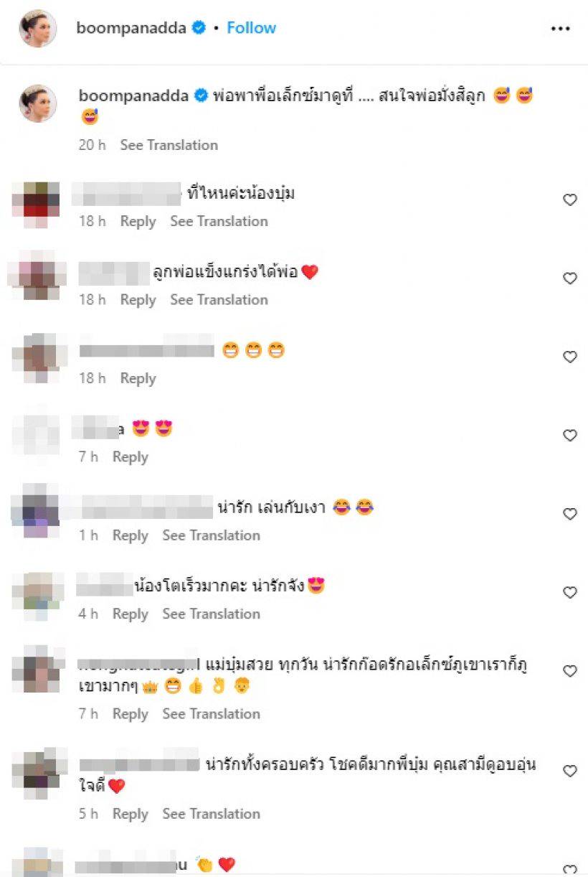Like the comment with three grinning emojis
Viewport: 588px width, 877px height.
[x=570, y=357]
